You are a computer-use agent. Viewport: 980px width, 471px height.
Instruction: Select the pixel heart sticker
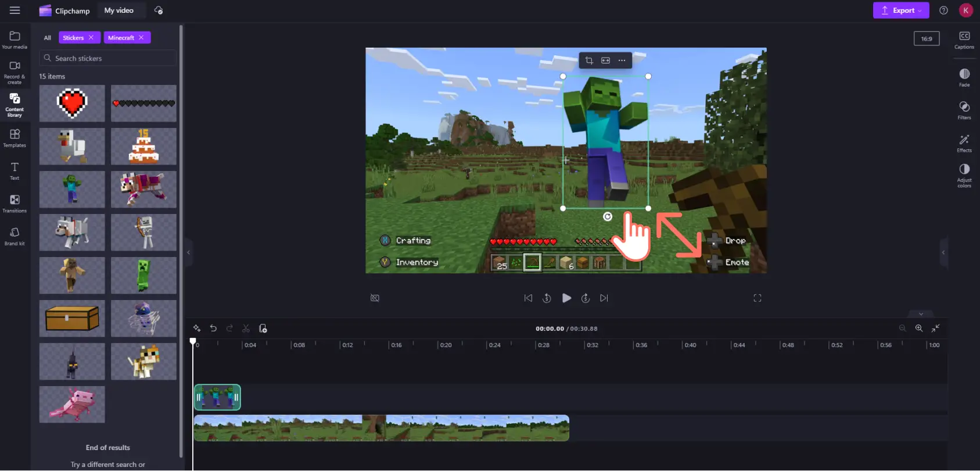tap(72, 104)
